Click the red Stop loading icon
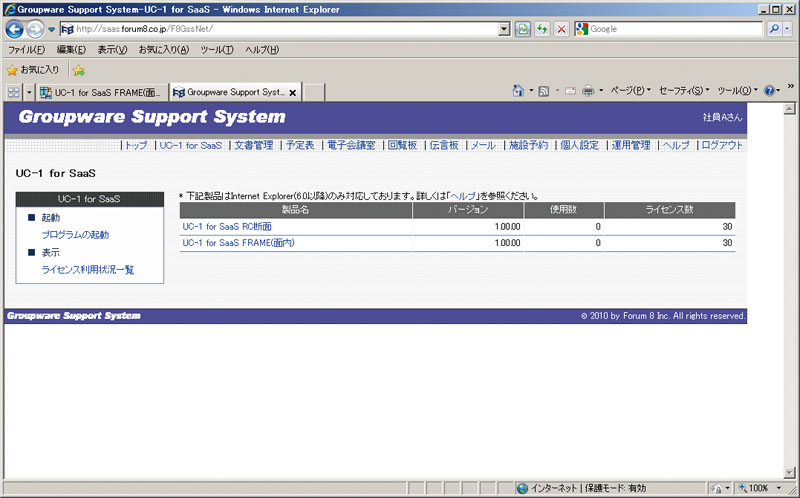The height and width of the screenshot is (498, 800). [x=561, y=29]
